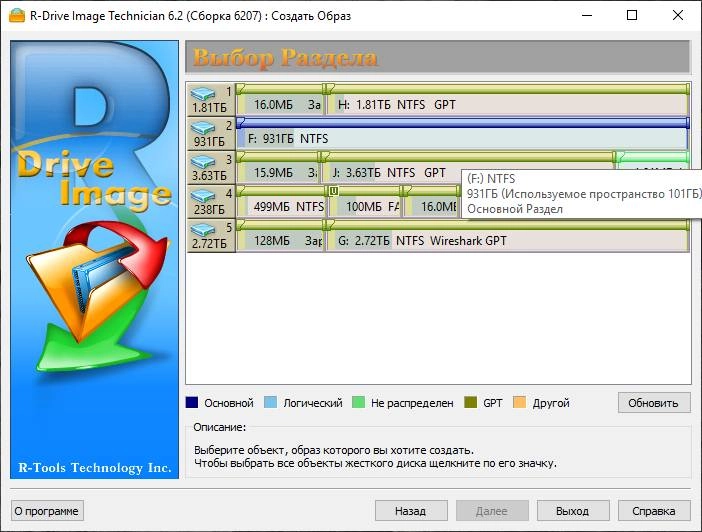This screenshot has width=702, height=532.
Task: Click the Другой orange legend swatch
Action: tap(519, 402)
